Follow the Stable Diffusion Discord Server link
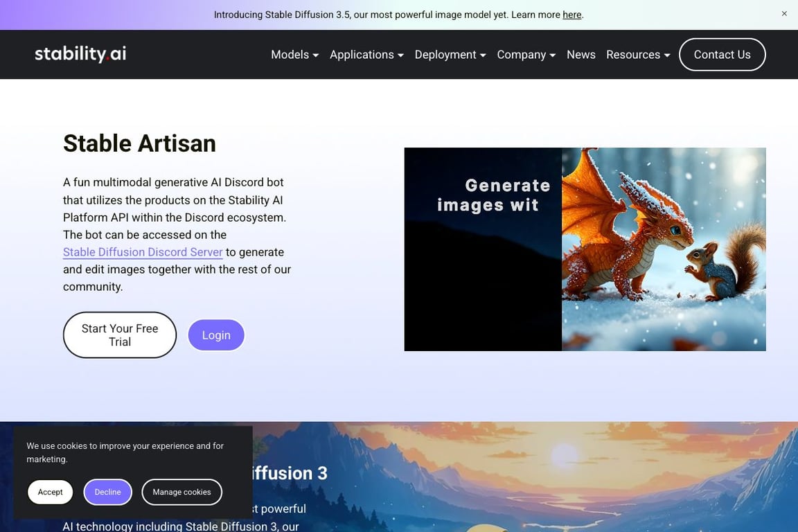The width and height of the screenshot is (798, 532). coord(143,252)
